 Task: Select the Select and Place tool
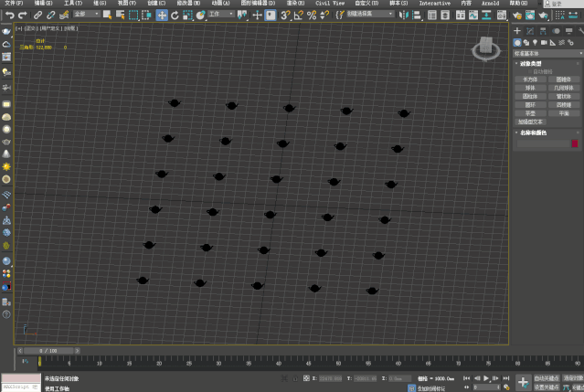tap(201, 15)
